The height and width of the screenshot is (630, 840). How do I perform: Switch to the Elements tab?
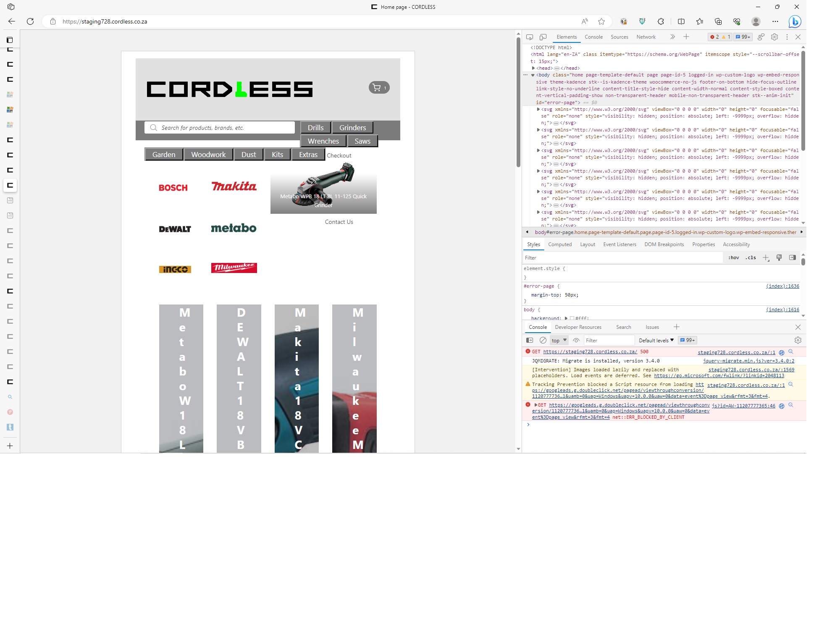click(x=567, y=37)
